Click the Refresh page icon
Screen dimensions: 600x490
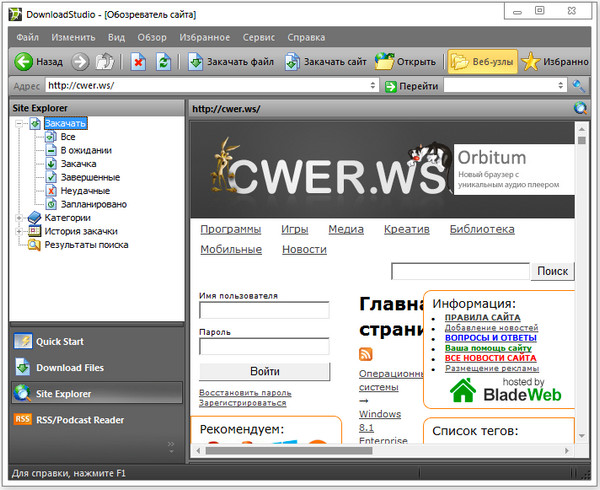click(x=163, y=61)
